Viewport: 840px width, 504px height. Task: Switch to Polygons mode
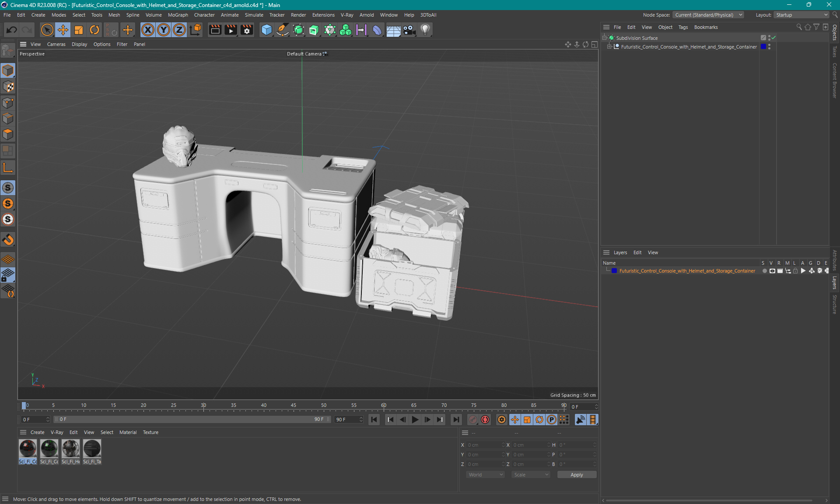coord(8,134)
